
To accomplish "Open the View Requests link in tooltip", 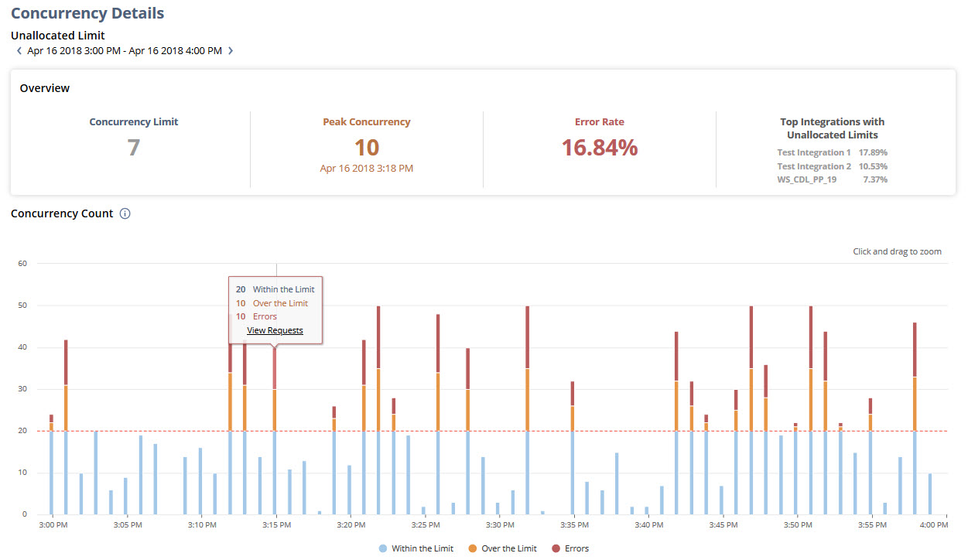I will [x=275, y=330].
